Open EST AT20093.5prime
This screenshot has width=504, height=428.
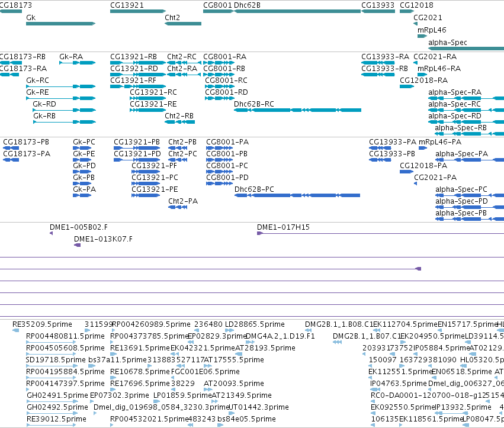[234, 384]
